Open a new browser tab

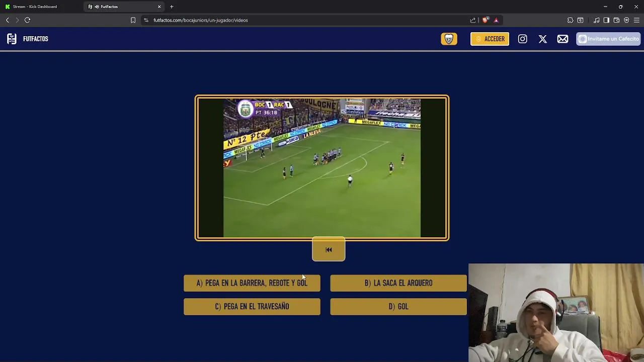point(172,7)
